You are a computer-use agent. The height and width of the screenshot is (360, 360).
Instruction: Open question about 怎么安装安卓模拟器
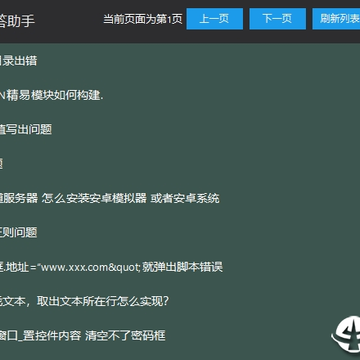[x=110, y=199]
